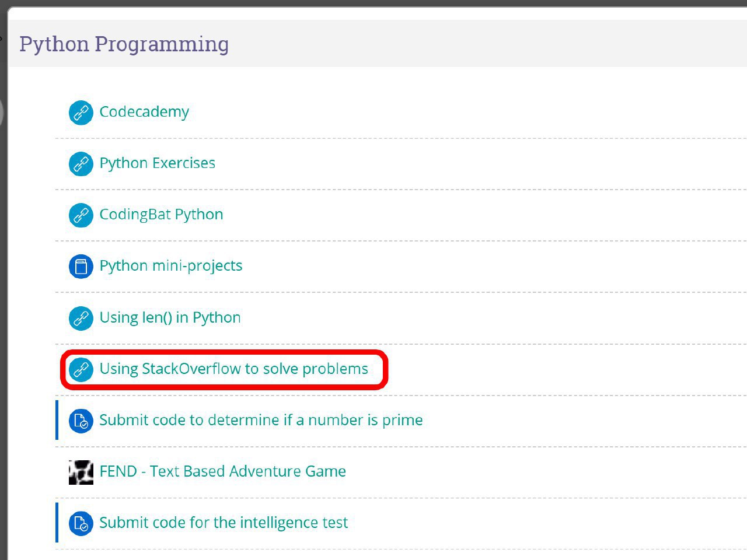Click the Codecademy link icon
Viewport: 747px width, 560px height.
click(x=81, y=113)
